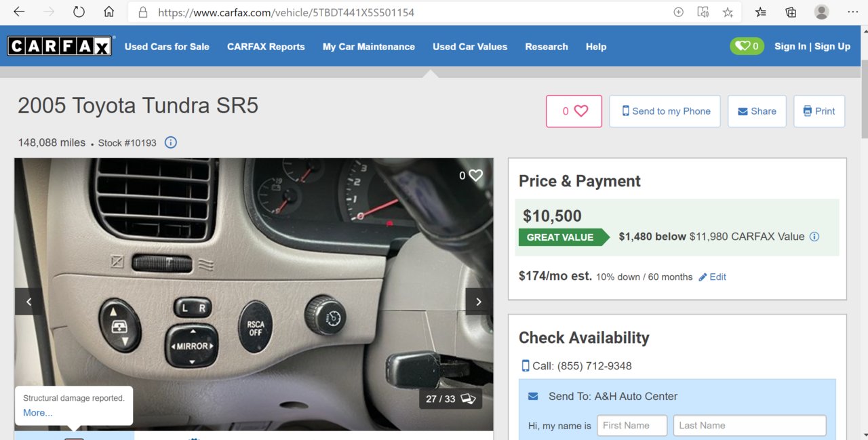This screenshot has height=440, width=868.
Task: Open the Help menu
Action: [x=596, y=47]
